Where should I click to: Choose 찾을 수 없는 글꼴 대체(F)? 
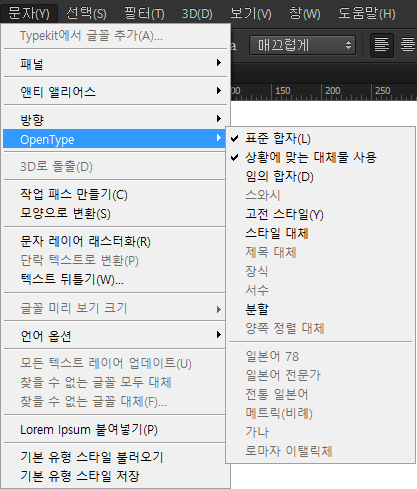pos(115,401)
